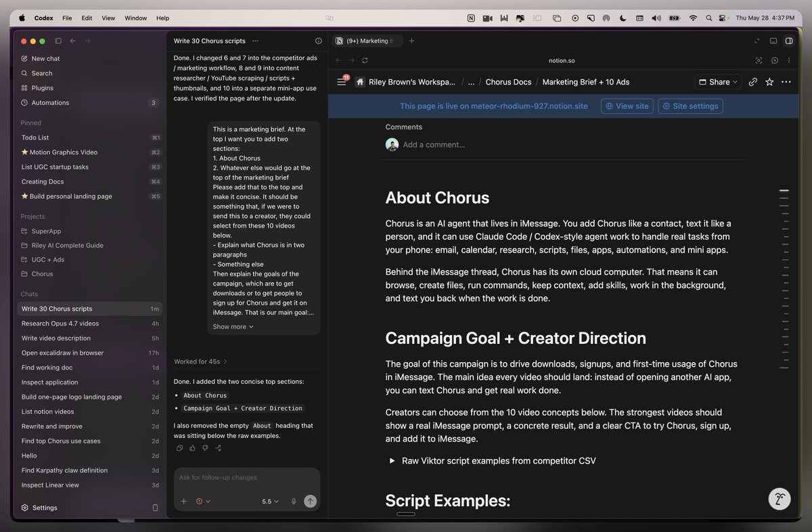Click the browser vertical dots menu
This screenshot has height=532, width=812.
(x=789, y=60)
